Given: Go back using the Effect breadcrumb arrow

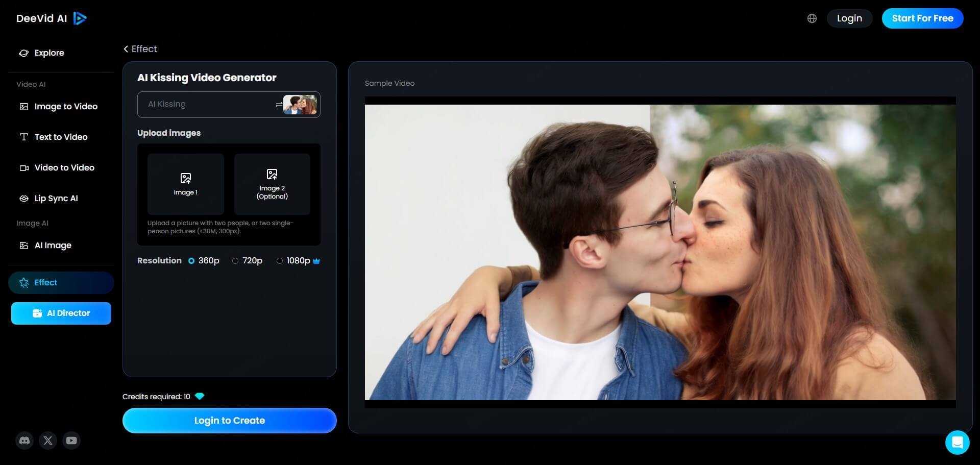Looking at the screenshot, I should 126,48.
